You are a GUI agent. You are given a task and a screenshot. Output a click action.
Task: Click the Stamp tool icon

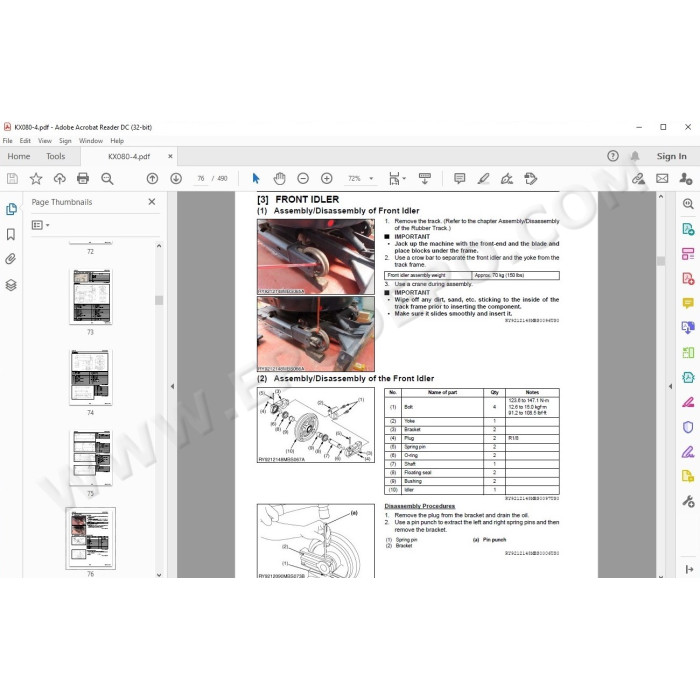[531, 179]
